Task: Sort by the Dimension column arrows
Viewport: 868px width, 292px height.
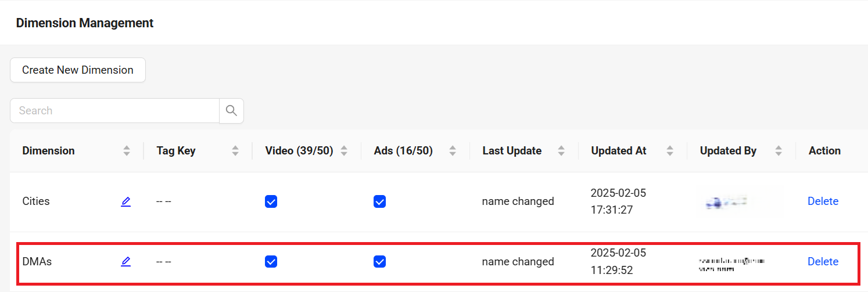Action: coord(127,151)
